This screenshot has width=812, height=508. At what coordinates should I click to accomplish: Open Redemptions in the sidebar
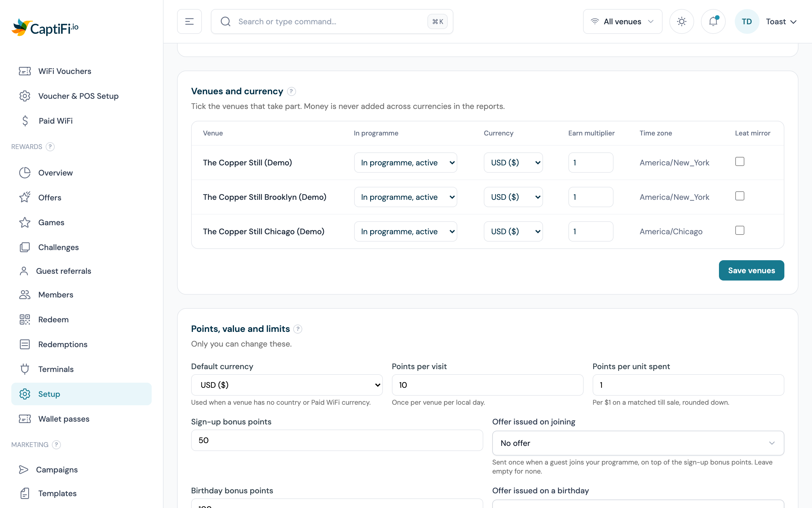[x=81, y=344]
